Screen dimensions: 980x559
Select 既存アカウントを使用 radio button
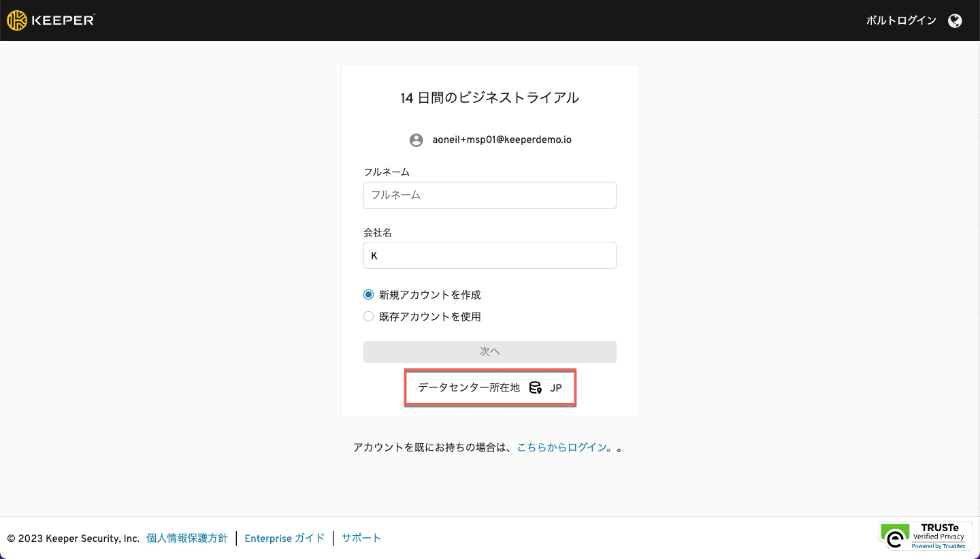pos(369,317)
